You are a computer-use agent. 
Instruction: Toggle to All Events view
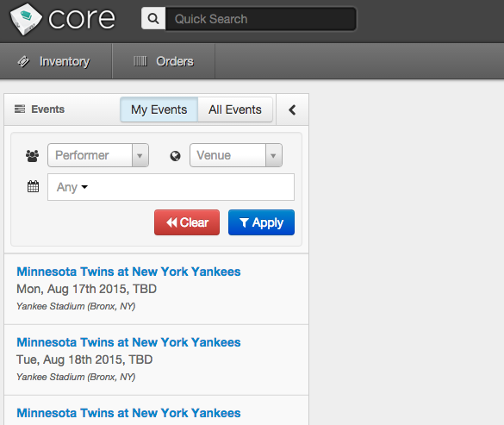235,109
